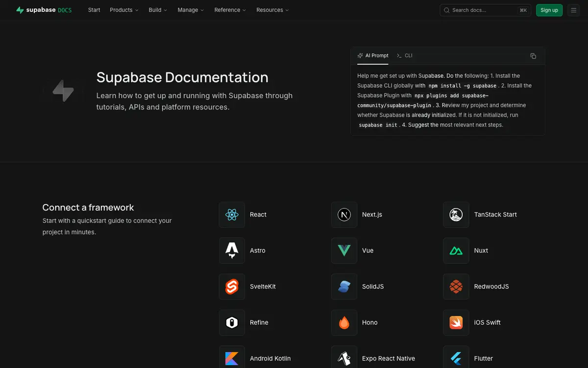Click the Connect a framework heading
The height and width of the screenshot is (368, 588).
tap(88, 207)
